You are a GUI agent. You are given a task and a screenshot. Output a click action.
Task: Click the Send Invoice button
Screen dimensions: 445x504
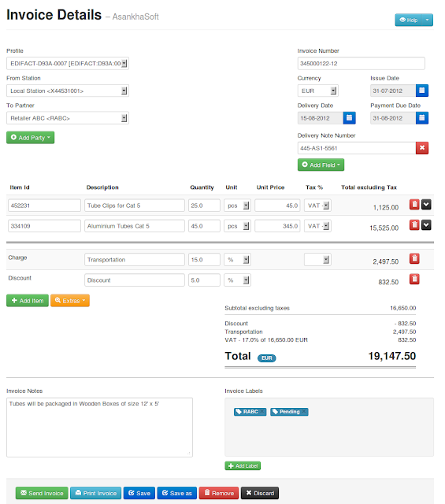pos(42,493)
